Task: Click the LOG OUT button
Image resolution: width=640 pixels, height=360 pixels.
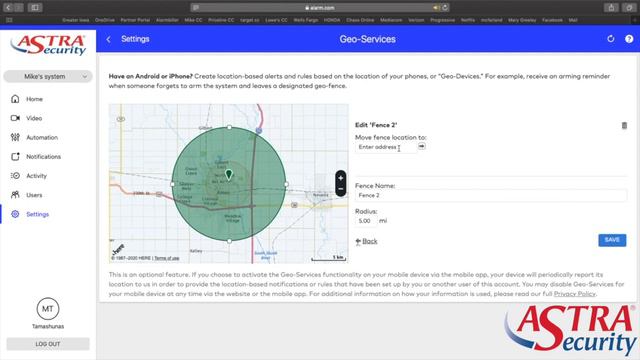Action: click(x=48, y=344)
